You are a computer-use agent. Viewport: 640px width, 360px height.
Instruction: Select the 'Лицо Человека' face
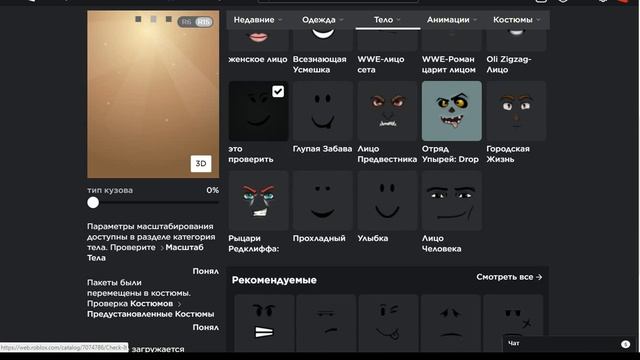coord(452,200)
